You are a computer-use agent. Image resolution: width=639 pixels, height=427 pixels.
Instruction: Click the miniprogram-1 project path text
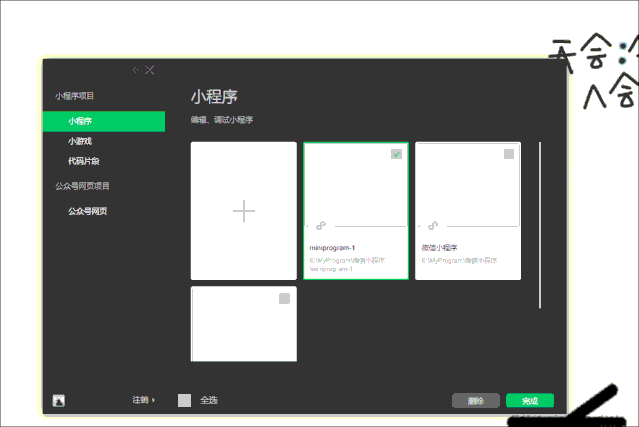347,264
